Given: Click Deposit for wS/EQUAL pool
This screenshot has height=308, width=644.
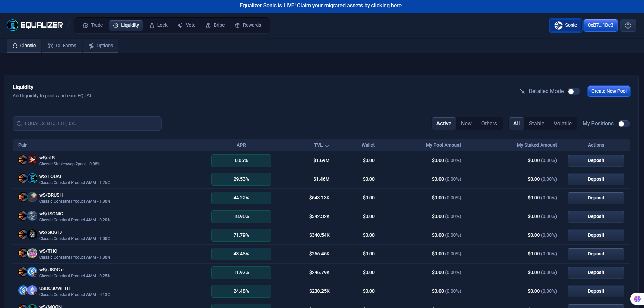Looking at the screenshot, I should point(596,179).
